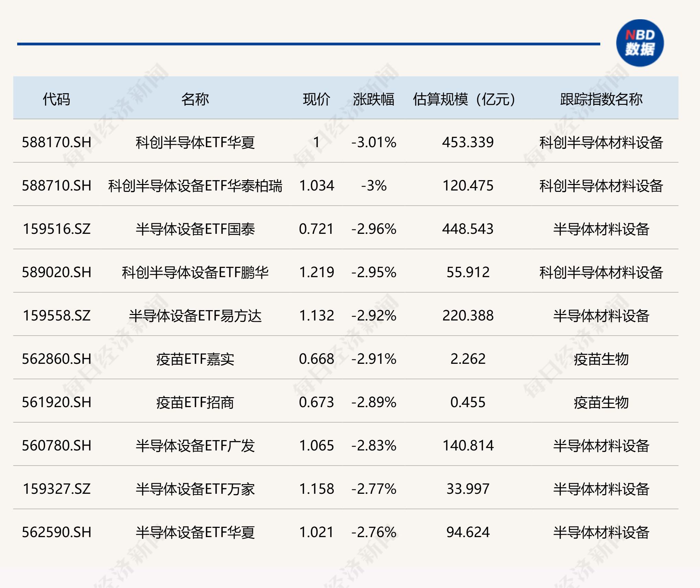700x588 pixels.
Task: Click the change value -2.92%
Action: 374,316
